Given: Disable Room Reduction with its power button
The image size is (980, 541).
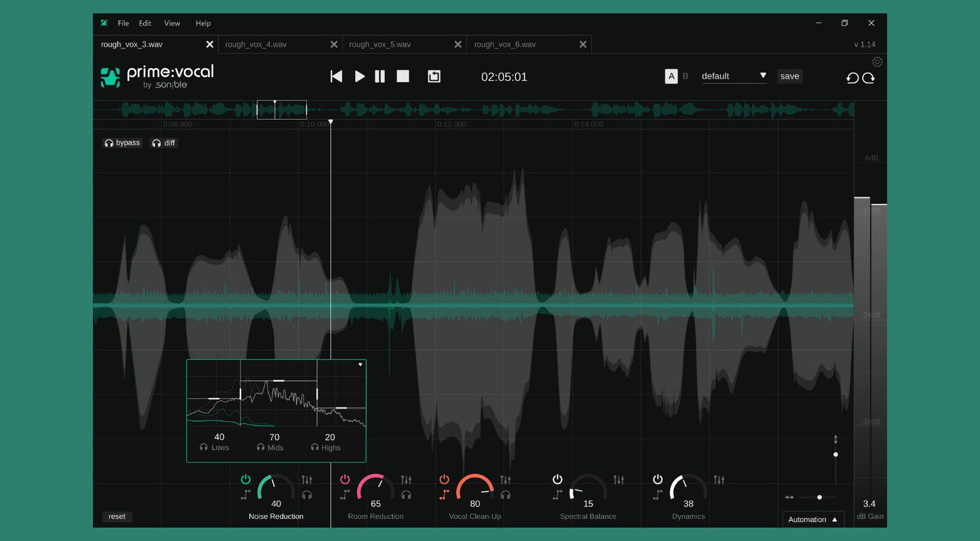Looking at the screenshot, I should 345,479.
